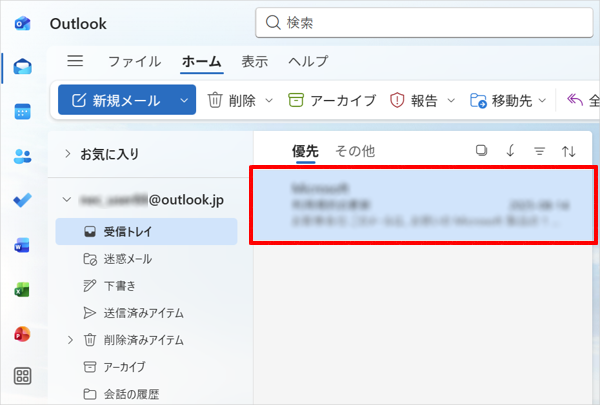The image size is (600, 405).
Task: Click the magnifier icon in the search box
Action: [x=273, y=23]
